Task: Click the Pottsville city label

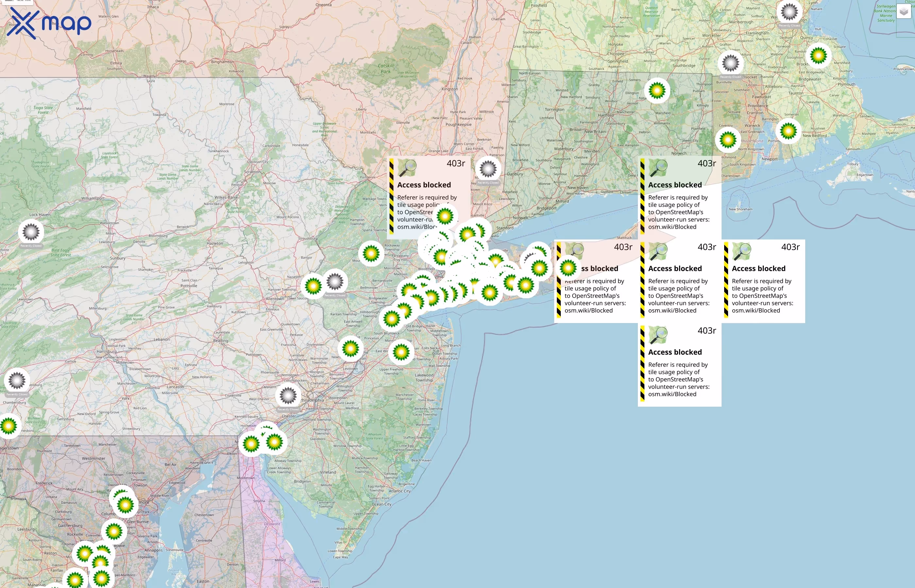Action: (189, 286)
